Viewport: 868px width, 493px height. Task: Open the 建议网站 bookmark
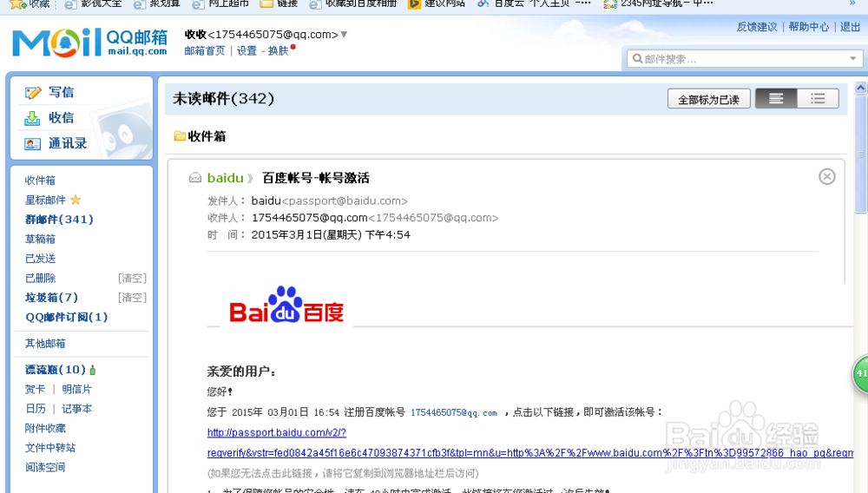click(437, 3)
